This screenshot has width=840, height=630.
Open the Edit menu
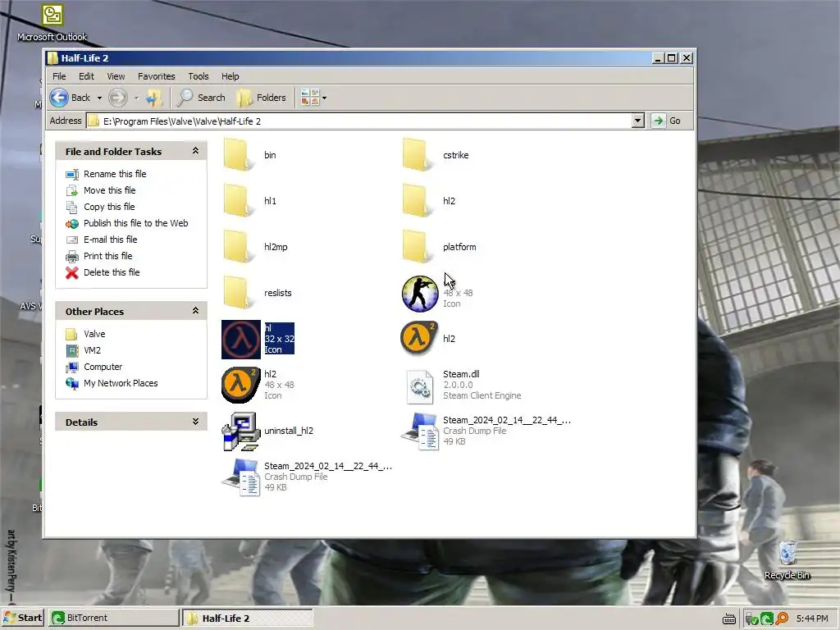(x=86, y=76)
